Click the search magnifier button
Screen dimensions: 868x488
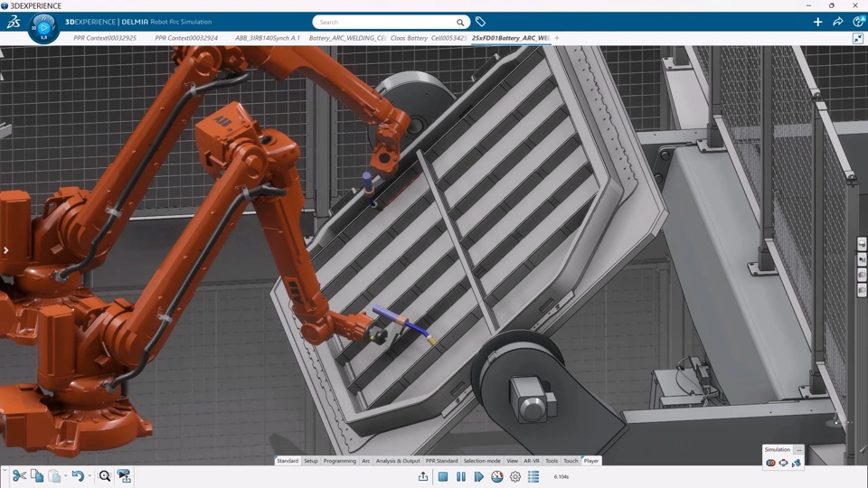pyautogui.click(x=460, y=22)
